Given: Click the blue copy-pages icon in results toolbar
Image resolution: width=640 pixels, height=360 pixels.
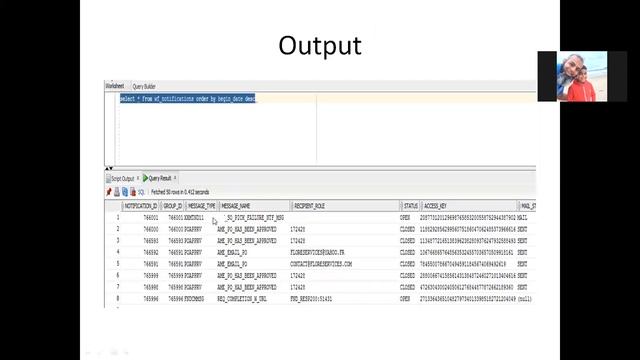Looking at the screenshot, I should [x=125, y=192].
